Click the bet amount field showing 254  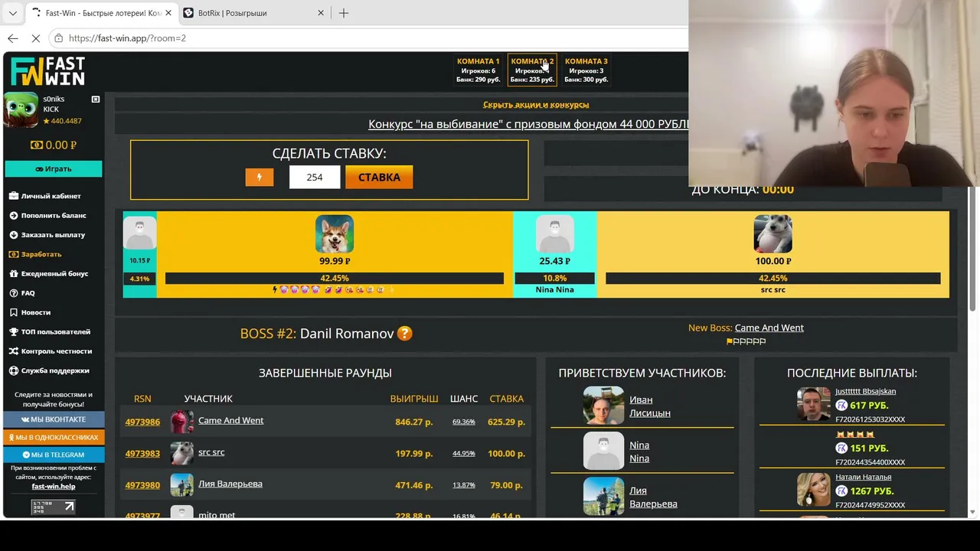[x=315, y=177]
